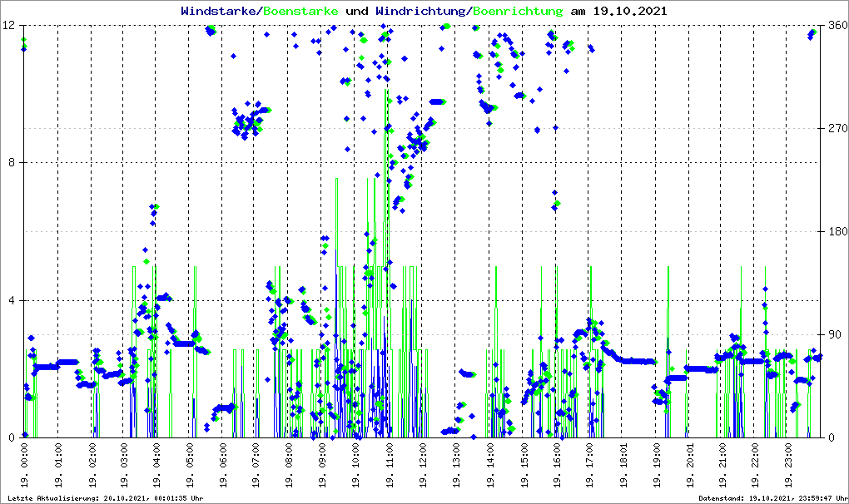Click the time label '19. 01:00'
The image size is (849, 504).
click(58, 466)
